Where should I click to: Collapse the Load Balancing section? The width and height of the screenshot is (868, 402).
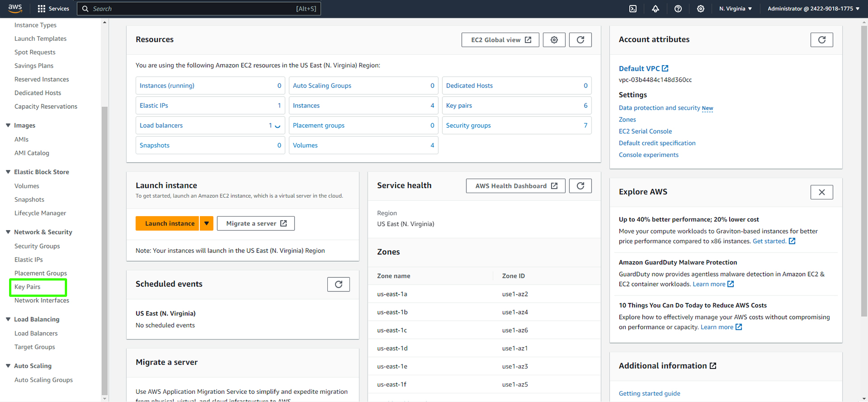tap(8, 320)
